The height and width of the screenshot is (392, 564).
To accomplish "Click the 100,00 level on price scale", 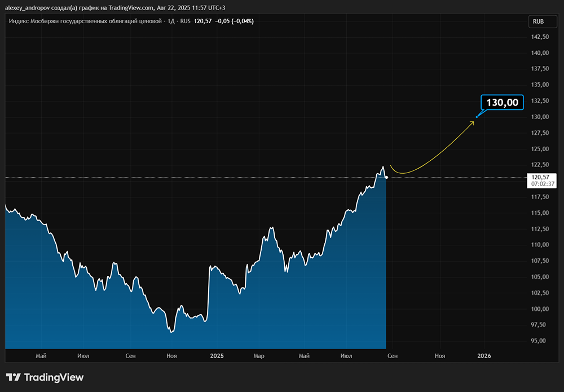I will coord(540,309).
